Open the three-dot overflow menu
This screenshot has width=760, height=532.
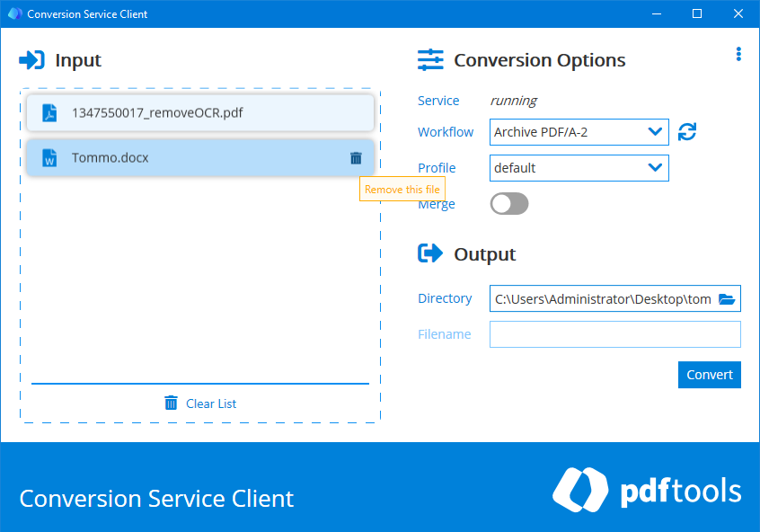point(738,54)
